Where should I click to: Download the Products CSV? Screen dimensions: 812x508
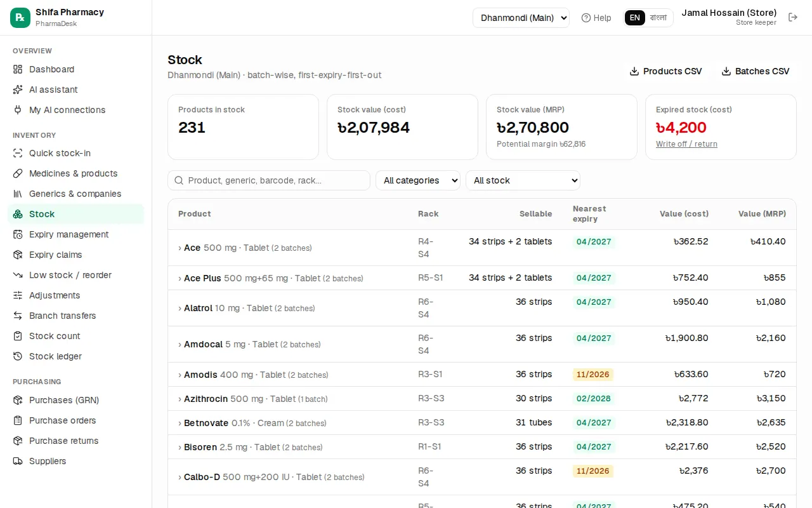(665, 71)
